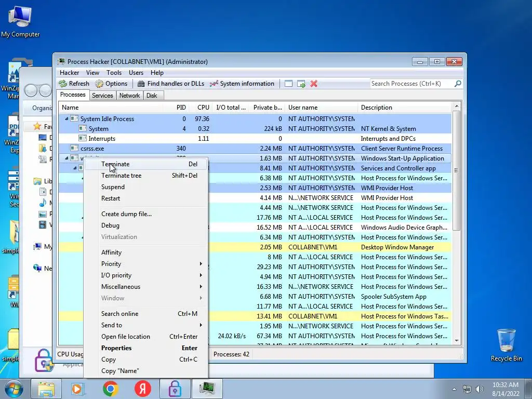The image size is (532, 399).
Task: Click Create dump file... entry
Action: pos(146,214)
